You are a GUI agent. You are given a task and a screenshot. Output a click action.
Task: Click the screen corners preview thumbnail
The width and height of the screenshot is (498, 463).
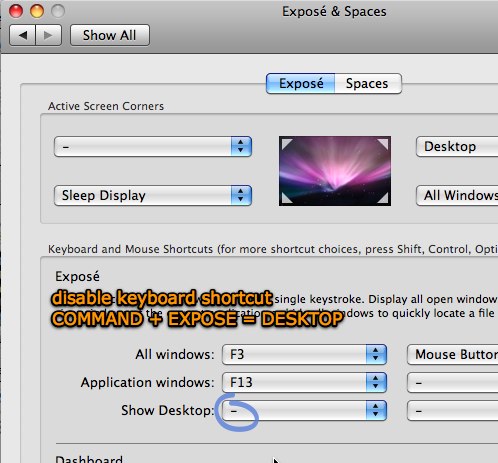pyautogui.click(x=335, y=171)
